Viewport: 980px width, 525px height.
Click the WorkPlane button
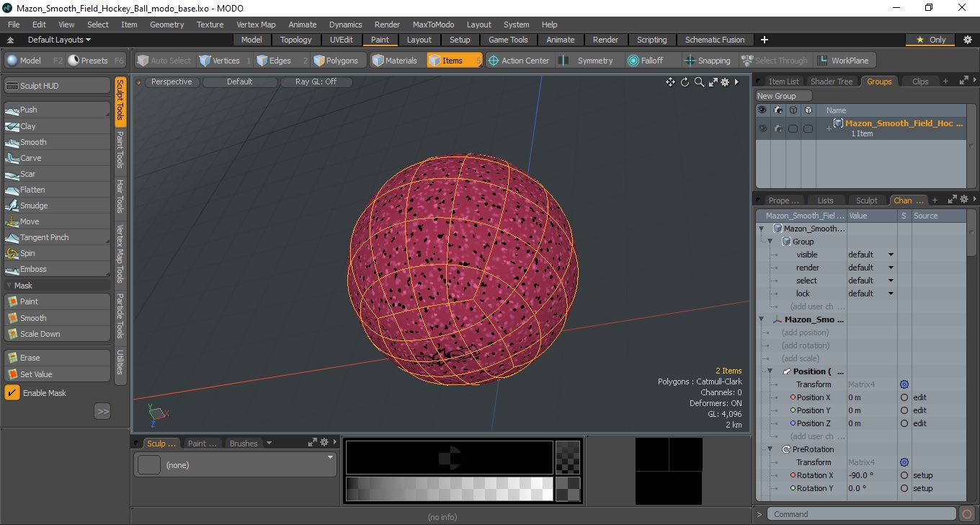(x=843, y=61)
